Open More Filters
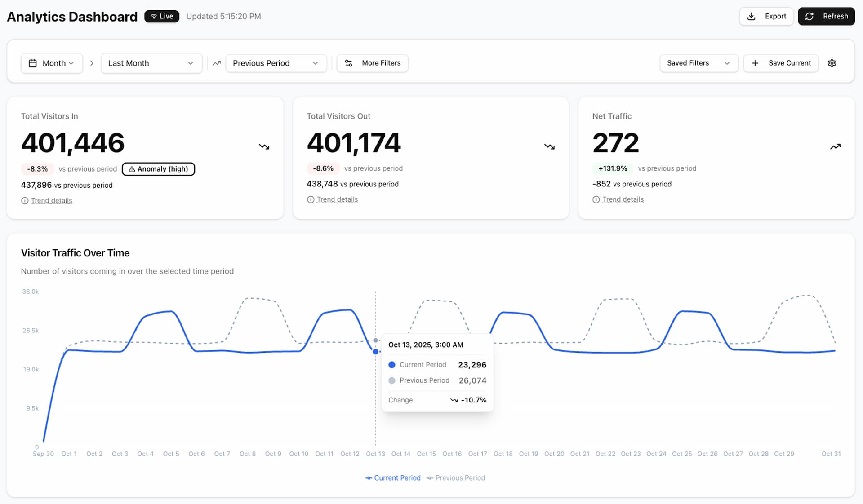This screenshot has height=504, width=863. [x=373, y=63]
